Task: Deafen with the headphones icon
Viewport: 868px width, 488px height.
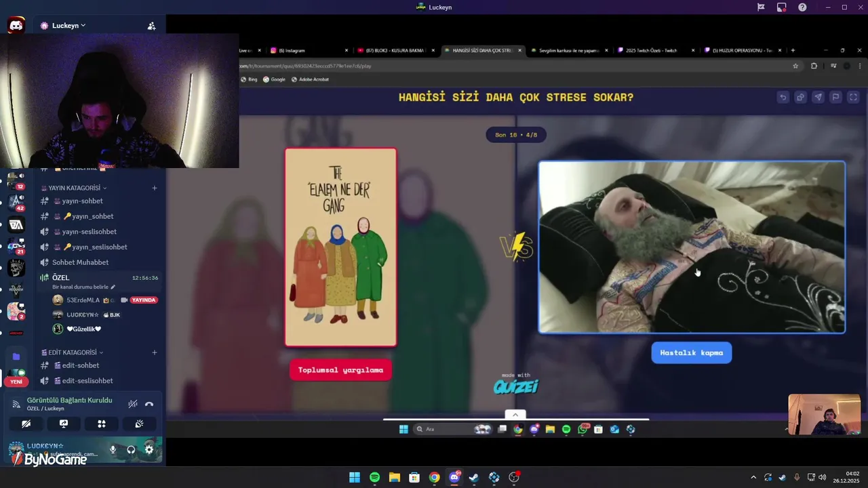Action: (131, 449)
